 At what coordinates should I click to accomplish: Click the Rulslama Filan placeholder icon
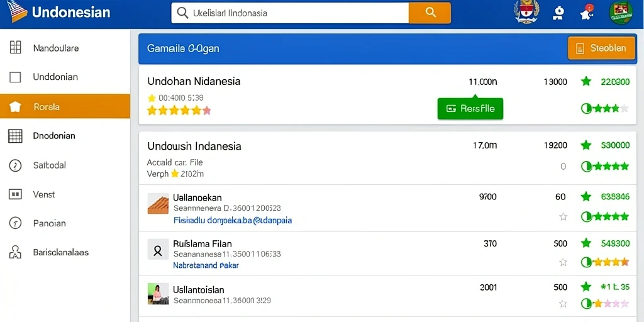(x=158, y=249)
